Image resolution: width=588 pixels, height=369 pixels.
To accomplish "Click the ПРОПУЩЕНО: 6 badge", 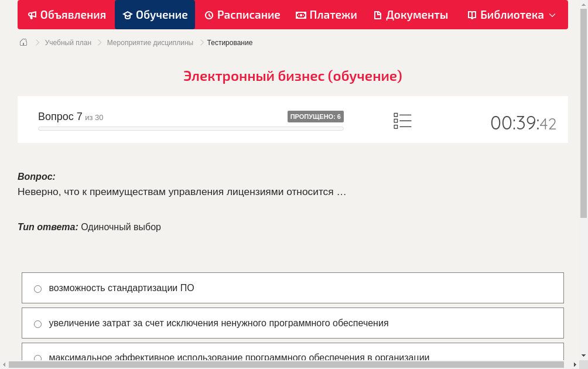I will tap(316, 117).
